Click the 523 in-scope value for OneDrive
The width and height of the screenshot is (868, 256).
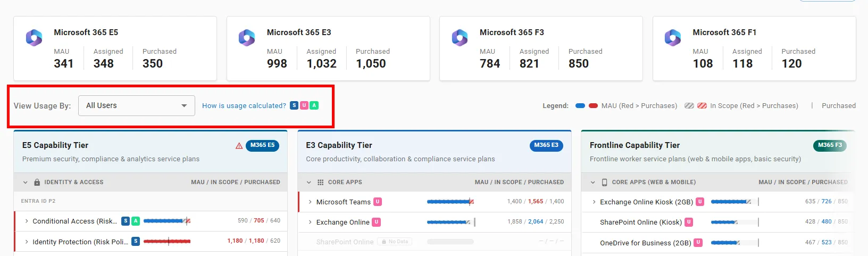point(827,242)
